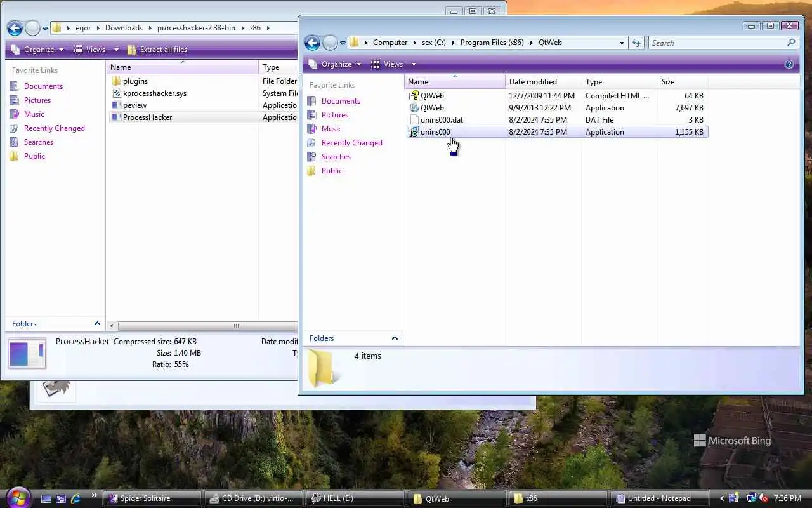Open Pictures favorite link in QtWeb window
This screenshot has height=508, width=812.
coord(335,115)
